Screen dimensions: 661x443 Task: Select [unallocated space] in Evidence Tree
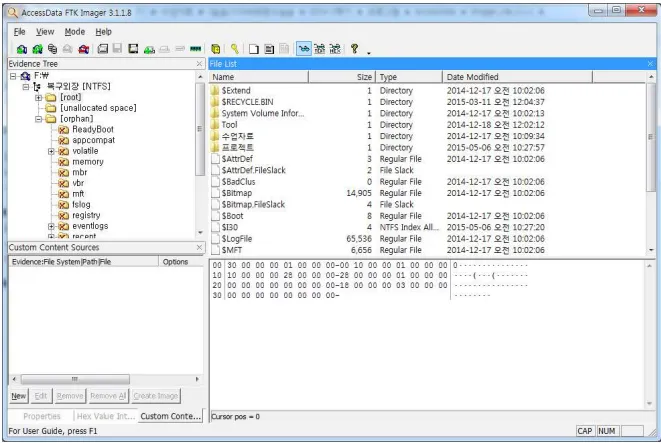tap(98, 108)
